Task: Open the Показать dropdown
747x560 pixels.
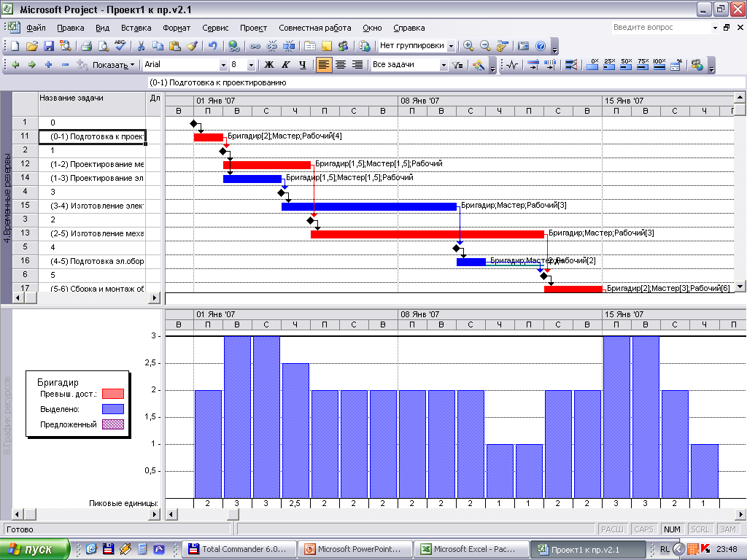Action: pyautogui.click(x=113, y=65)
